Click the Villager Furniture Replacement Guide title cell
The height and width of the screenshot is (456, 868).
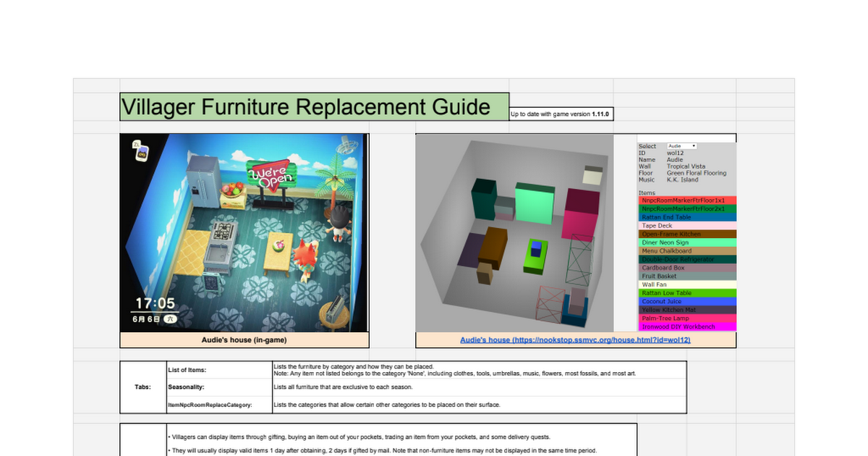coord(315,107)
